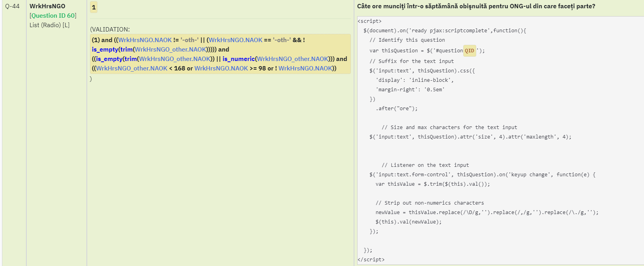The height and width of the screenshot is (266, 644).
Task: Click the highlighted QID token in script
Action: pos(470,51)
